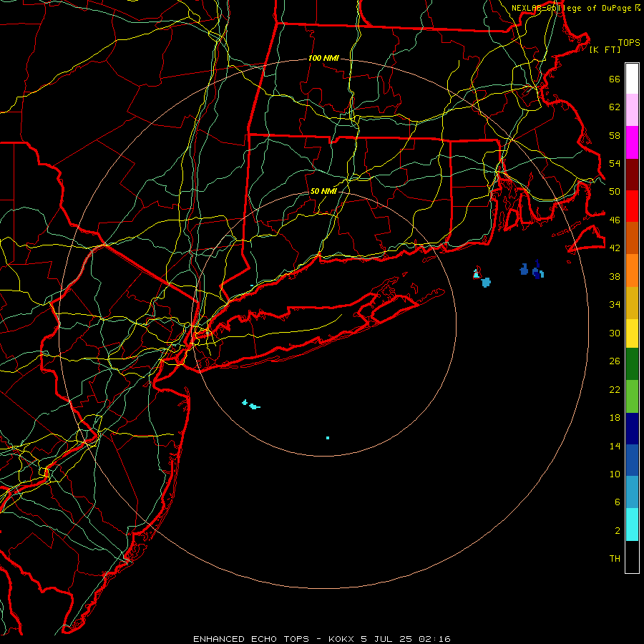The image size is (644, 644).
Task: Click the "100 NMI" range ring label
Action: click(323, 59)
